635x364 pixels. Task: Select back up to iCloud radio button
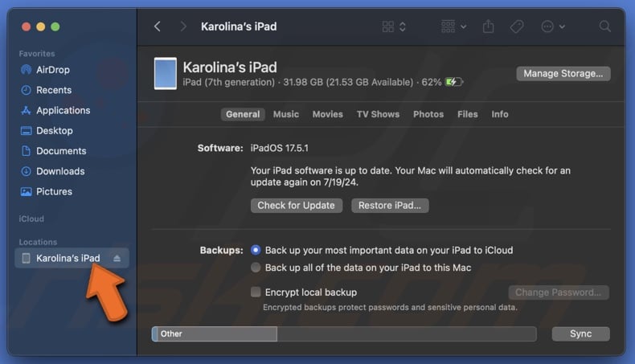pos(256,250)
